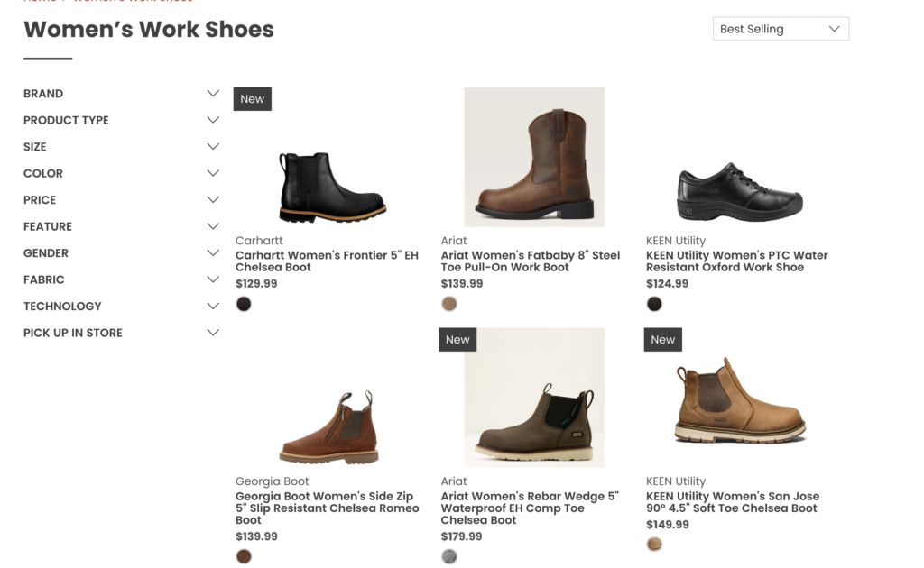
Task: Click Georgia Boot Side Zip Romeo title
Action: [x=327, y=508]
